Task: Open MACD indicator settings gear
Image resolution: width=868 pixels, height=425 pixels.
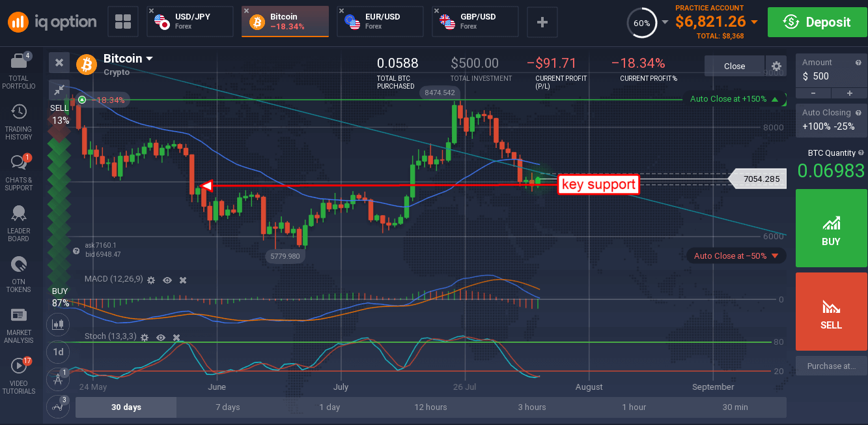Action: [x=151, y=280]
